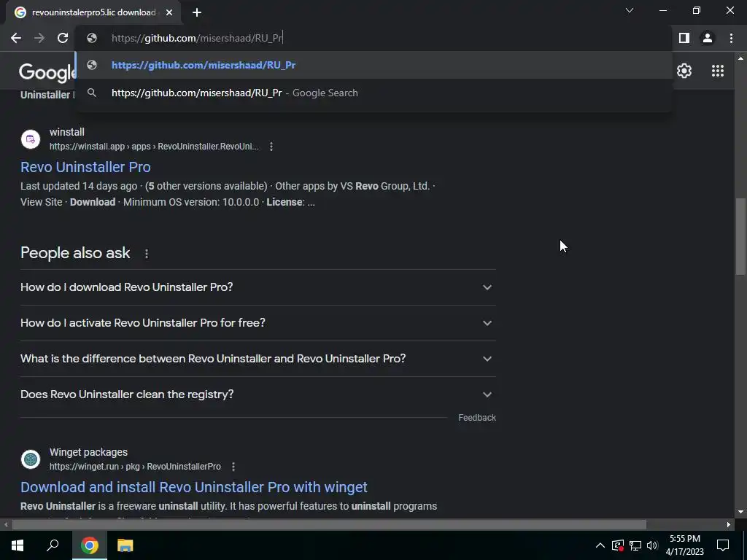Click the Feedback link

click(477, 418)
